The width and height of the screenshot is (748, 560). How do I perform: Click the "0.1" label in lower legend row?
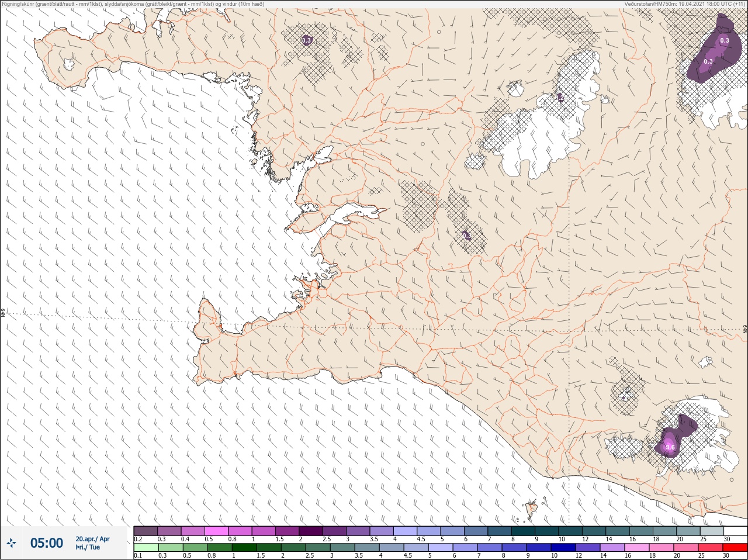[138, 555]
